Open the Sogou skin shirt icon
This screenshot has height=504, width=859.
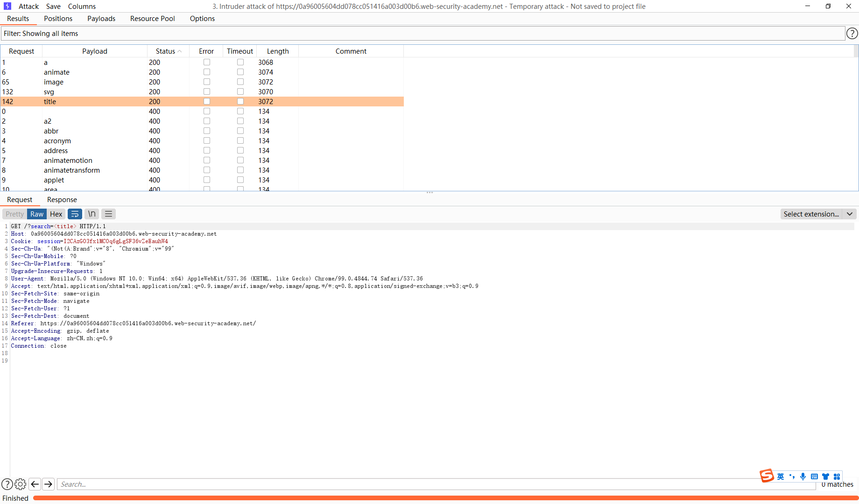pyautogui.click(x=825, y=476)
